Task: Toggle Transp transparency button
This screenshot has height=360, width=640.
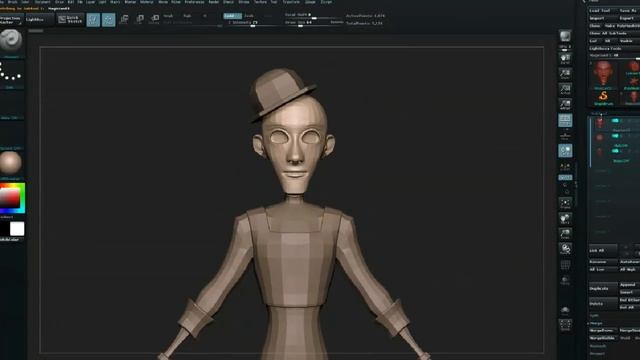Action: click(565, 281)
